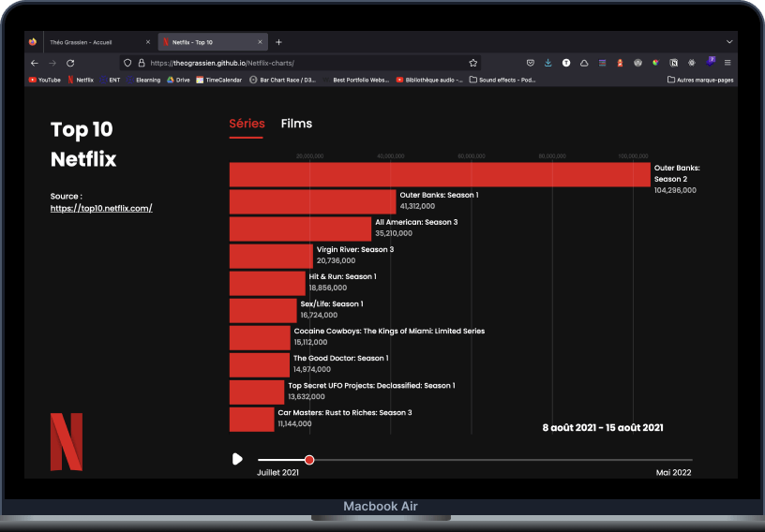765x532 pixels.
Task: Open the Netflix bookmark
Action: (x=81, y=80)
